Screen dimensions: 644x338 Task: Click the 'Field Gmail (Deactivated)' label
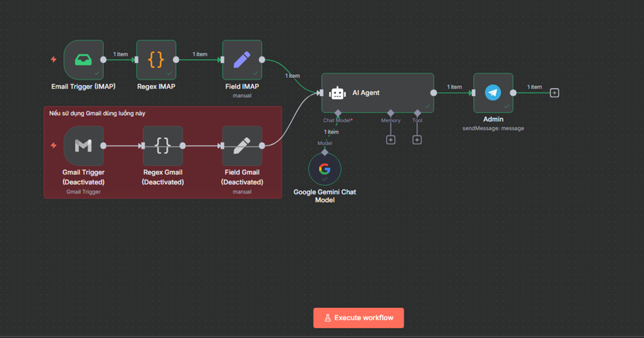(x=242, y=177)
